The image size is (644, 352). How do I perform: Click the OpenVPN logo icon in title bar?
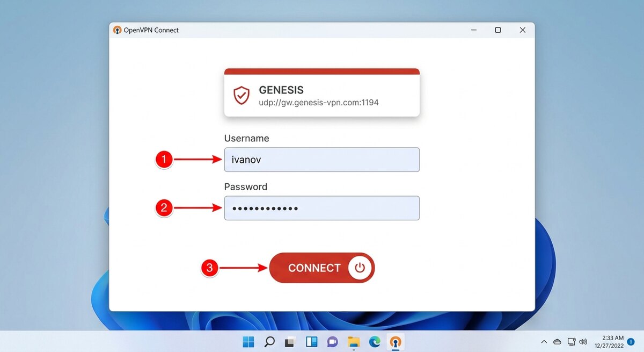118,30
